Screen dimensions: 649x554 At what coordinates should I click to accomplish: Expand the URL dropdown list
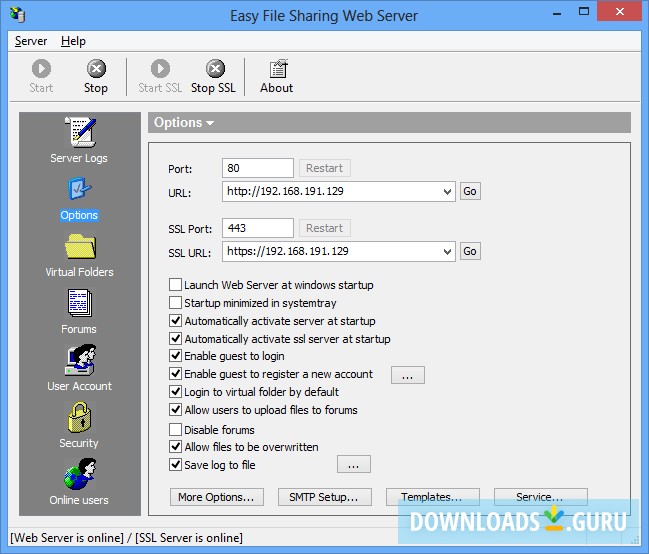(446, 191)
